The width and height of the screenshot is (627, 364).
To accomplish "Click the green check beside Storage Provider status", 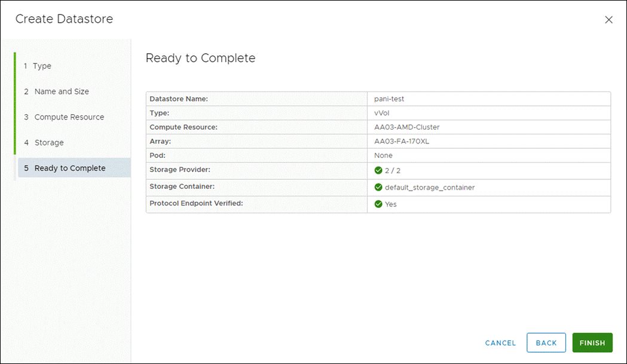I will click(x=378, y=170).
